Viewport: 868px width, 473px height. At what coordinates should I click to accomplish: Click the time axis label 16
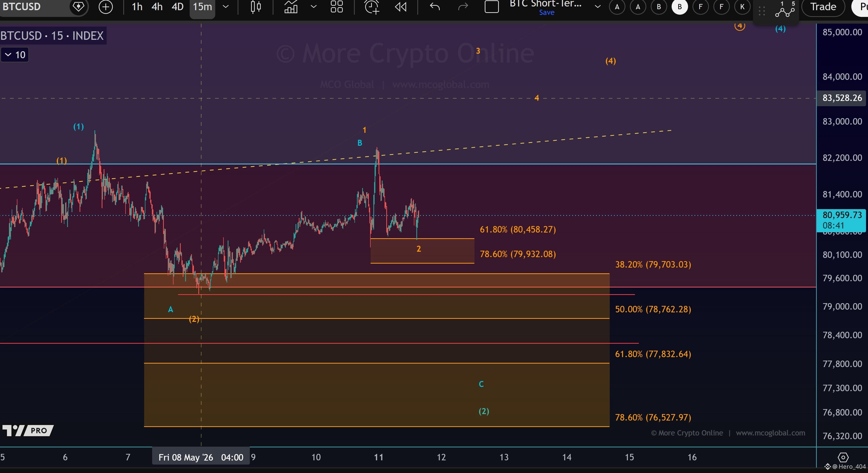pos(692,457)
